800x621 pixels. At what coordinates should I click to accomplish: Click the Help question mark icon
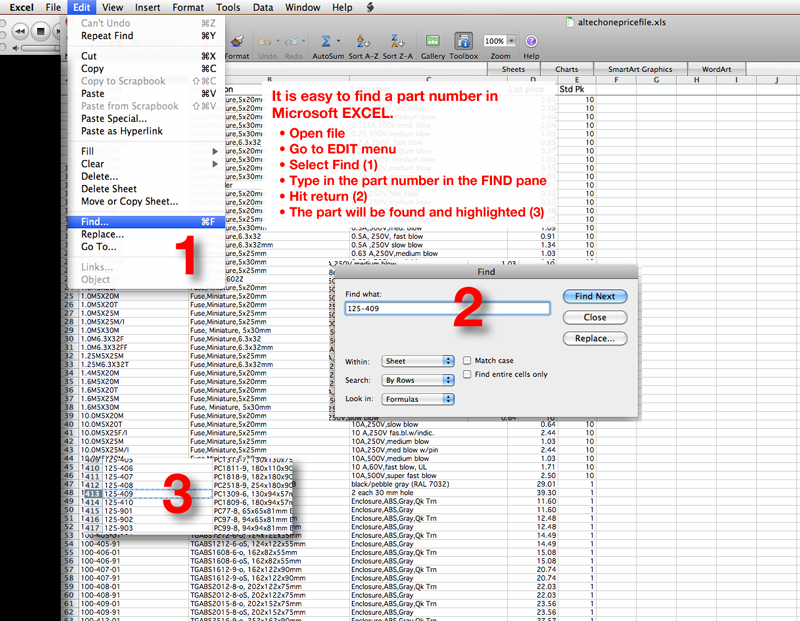pos(531,41)
